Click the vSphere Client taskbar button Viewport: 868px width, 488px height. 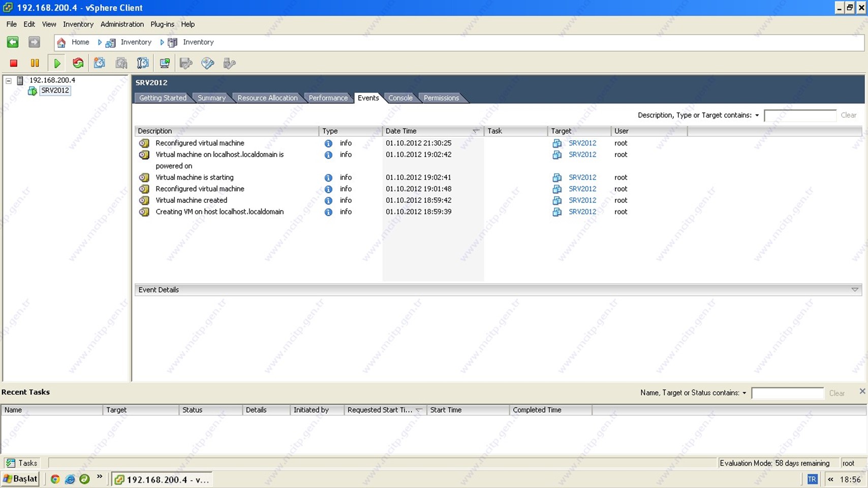click(x=162, y=479)
